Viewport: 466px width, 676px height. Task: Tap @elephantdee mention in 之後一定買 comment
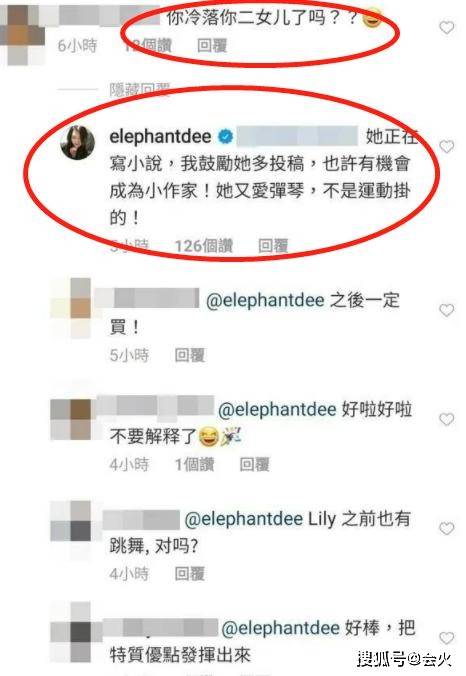coord(265,300)
